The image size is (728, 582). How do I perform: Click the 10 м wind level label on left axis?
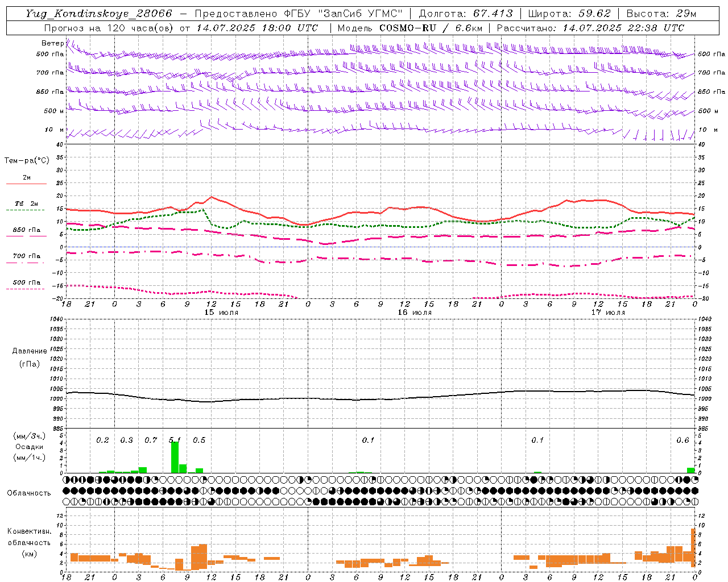55,130
